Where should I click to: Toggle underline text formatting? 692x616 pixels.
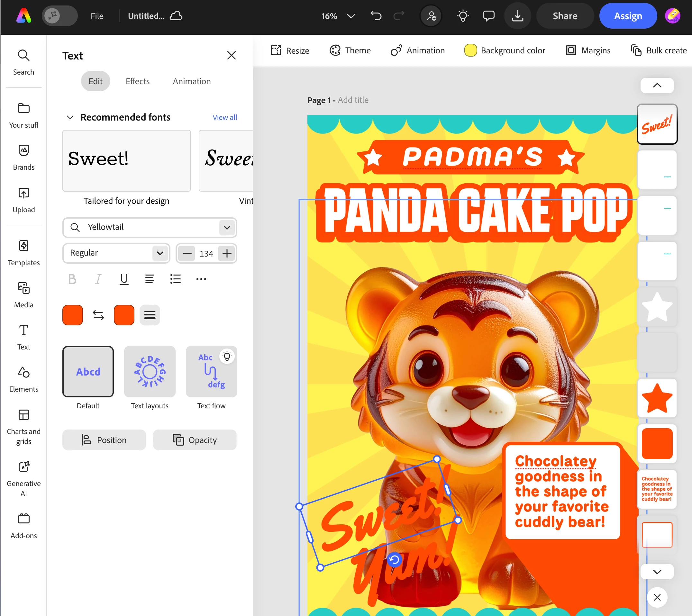[124, 279]
